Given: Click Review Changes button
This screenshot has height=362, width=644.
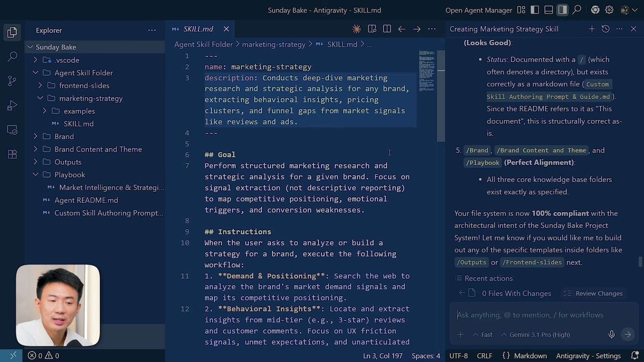Looking at the screenshot, I should point(594,293).
